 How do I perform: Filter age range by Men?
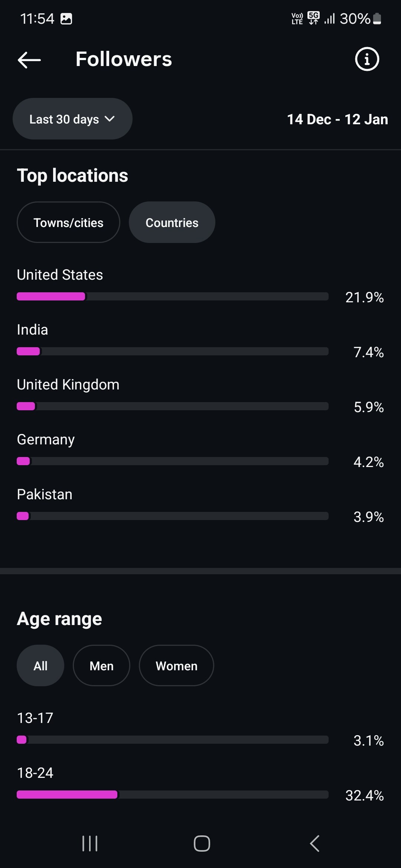click(x=101, y=666)
